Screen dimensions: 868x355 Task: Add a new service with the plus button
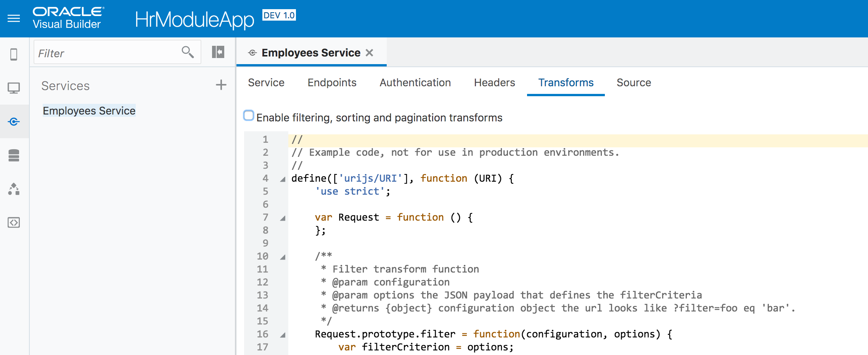click(221, 85)
